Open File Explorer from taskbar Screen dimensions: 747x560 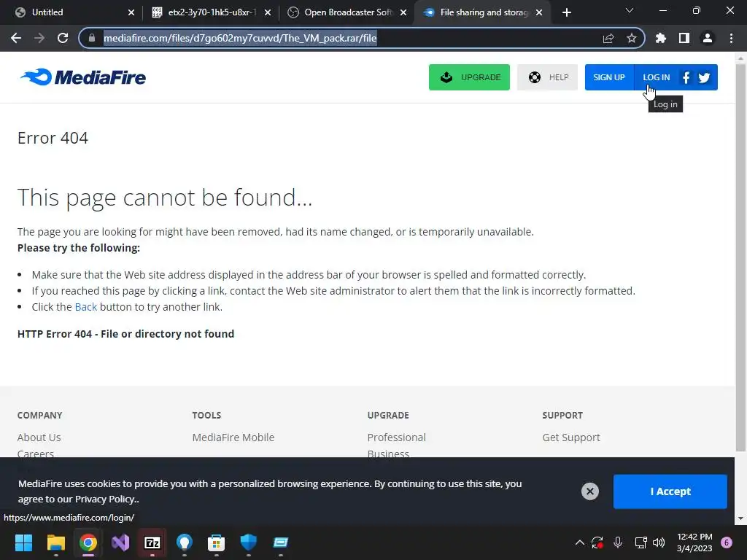tap(55, 542)
